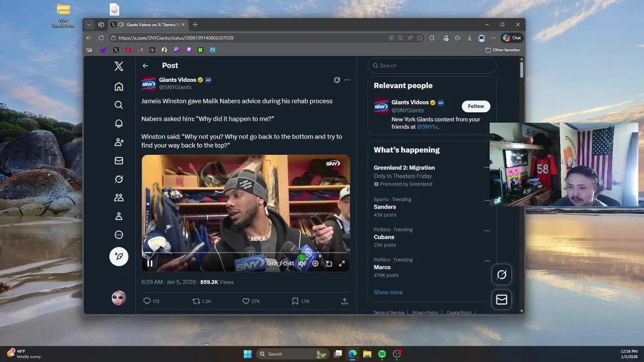Open Profile icon in X sidebar
This screenshot has width=644, height=362.
[119, 216]
